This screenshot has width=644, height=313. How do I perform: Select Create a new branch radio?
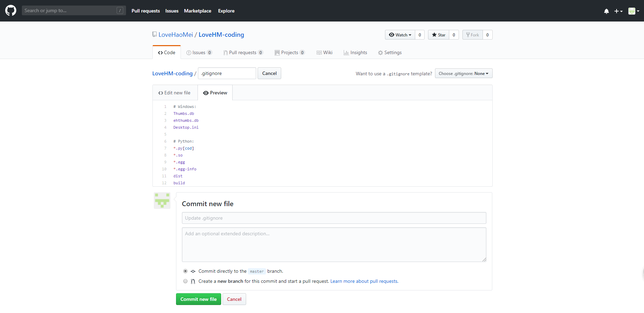[x=185, y=281]
